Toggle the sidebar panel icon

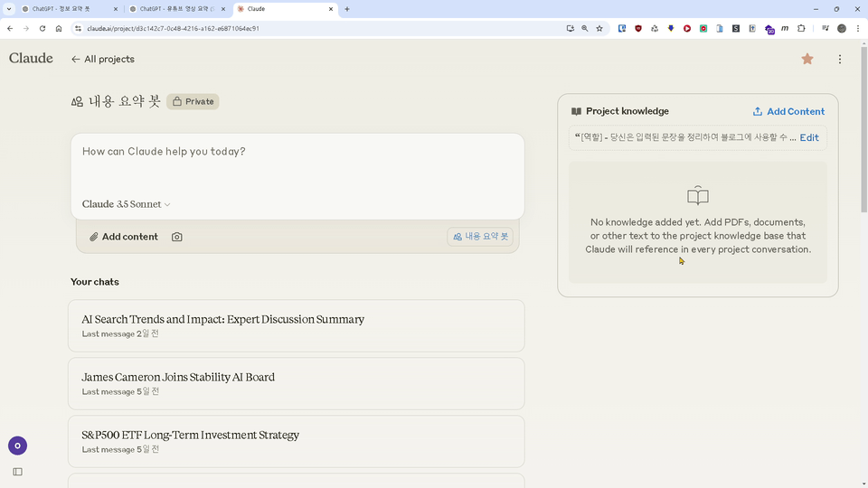pyautogui.click(x=18, y=472)
